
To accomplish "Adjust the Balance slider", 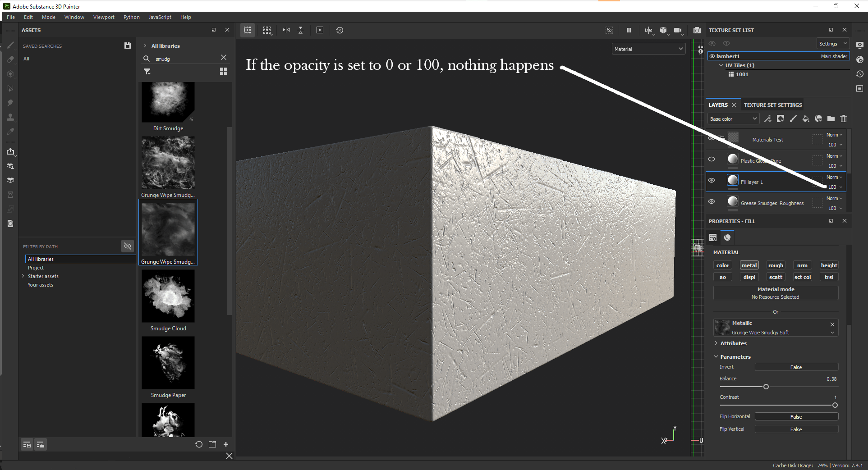I will pyautogui.click(x=765, y=386).
